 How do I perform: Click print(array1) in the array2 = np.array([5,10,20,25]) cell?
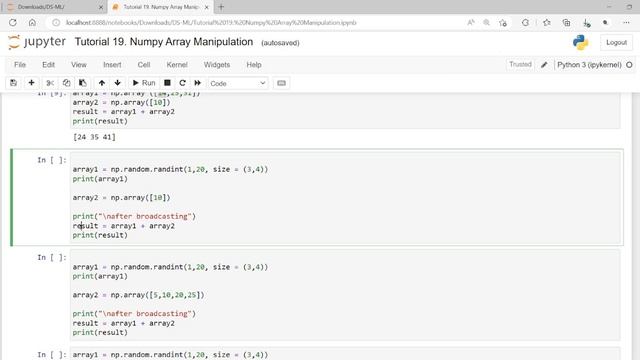[x=100, y=276]
